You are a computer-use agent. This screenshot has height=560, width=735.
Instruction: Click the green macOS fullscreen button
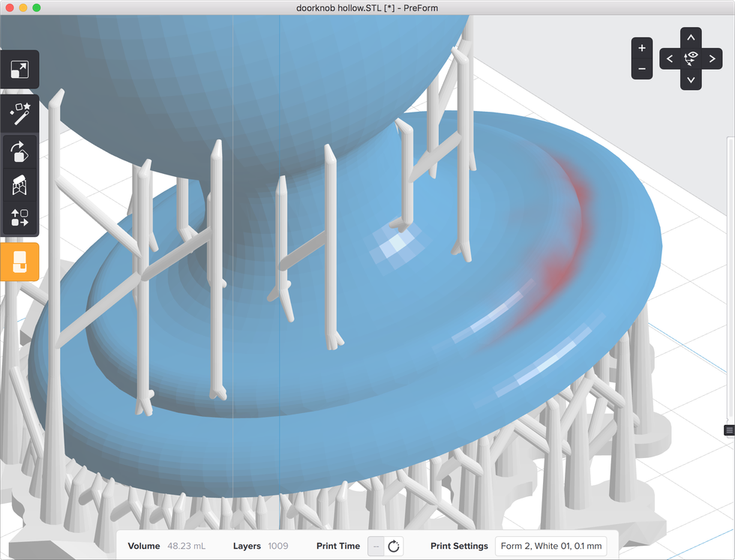(x=37, y=7)
